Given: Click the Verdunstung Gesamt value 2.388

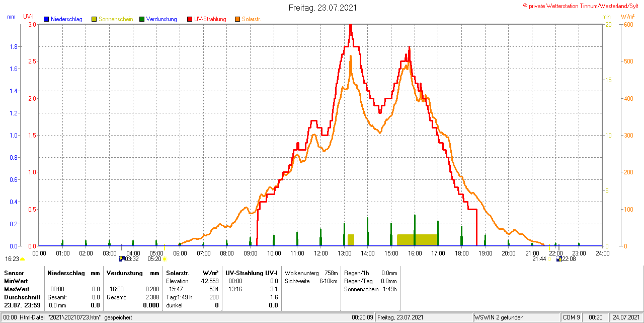Looking at the screenshot, I should [x=152, y=297].
